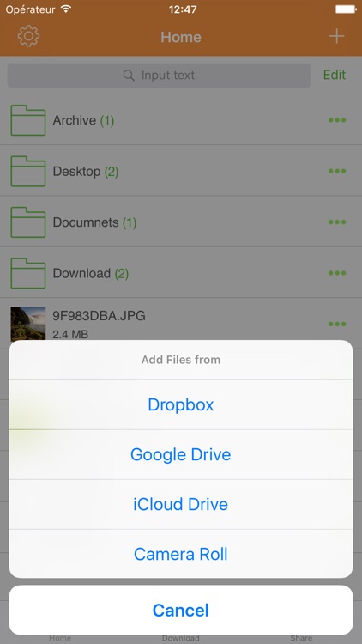Tap the 12:47 status bar clock
362x644 pixels.
point(182,9)
